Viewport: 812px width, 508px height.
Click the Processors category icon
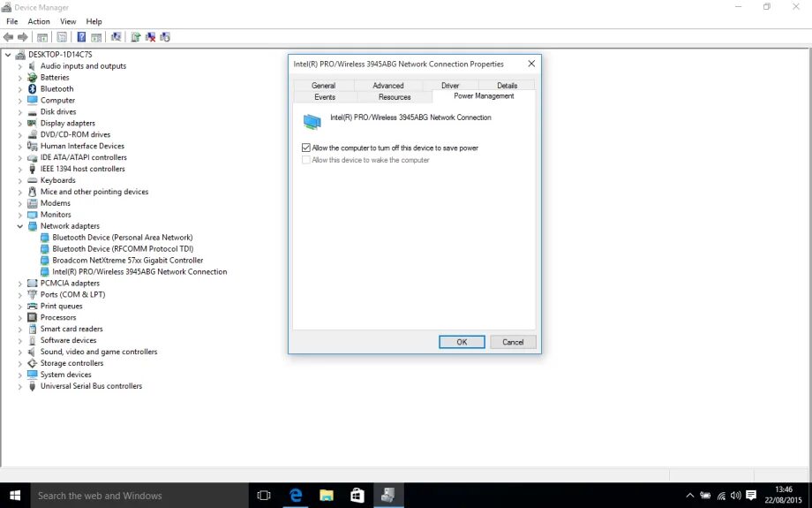pyautogui.click(x=32, y=317)
